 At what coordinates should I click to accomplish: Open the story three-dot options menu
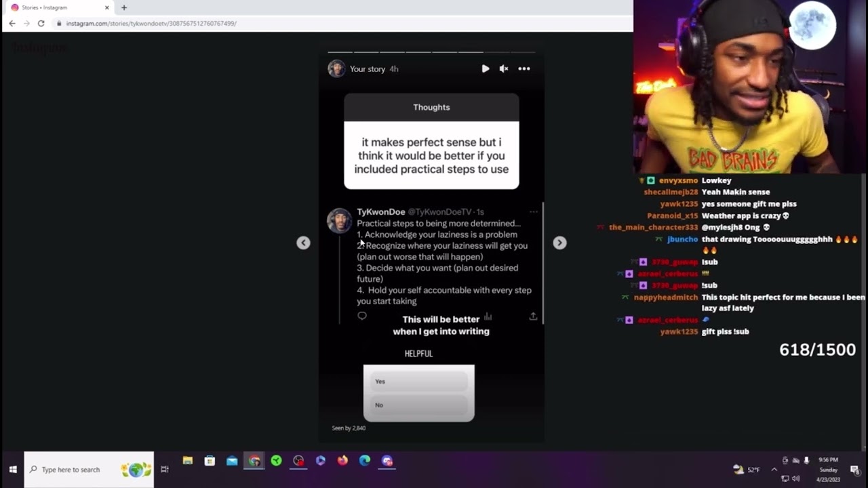pos(524,68)
